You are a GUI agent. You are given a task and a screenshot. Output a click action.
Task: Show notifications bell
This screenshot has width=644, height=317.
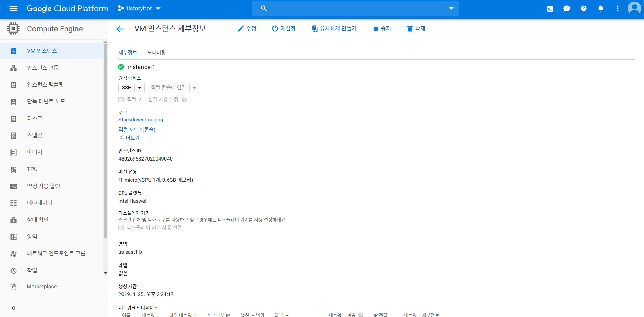pos(601,9)
